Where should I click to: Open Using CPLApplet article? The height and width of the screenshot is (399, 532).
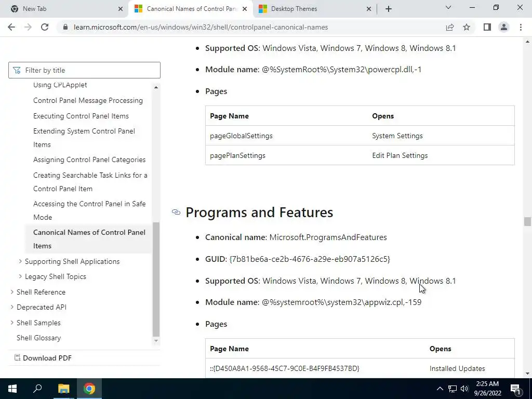[60, 85]
